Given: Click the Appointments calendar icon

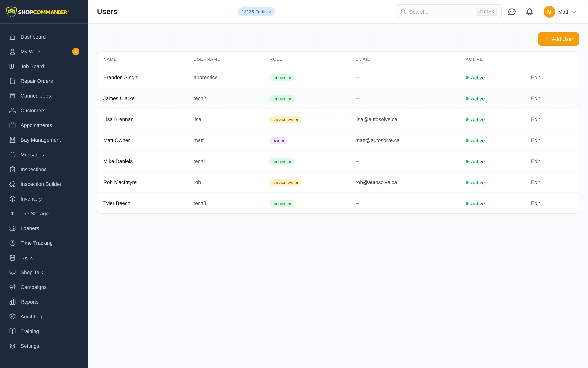Looking at the screenshot, I should click(x=12, y=125).
